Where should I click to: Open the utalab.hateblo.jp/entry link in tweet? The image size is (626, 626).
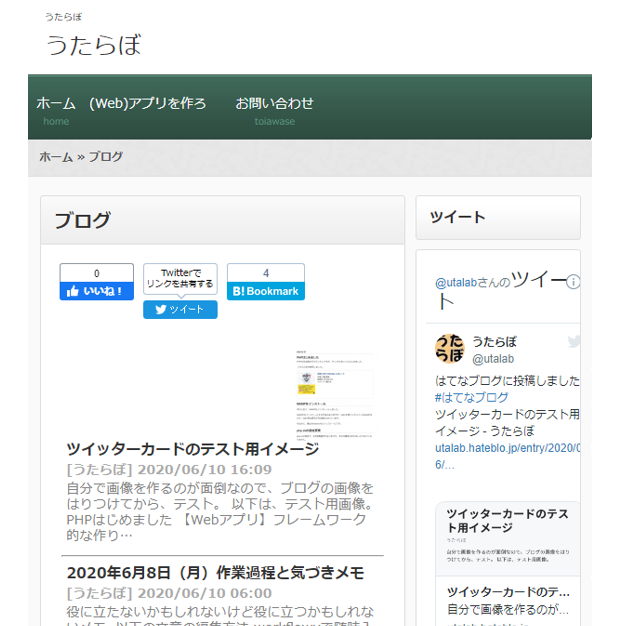(507, 456)
